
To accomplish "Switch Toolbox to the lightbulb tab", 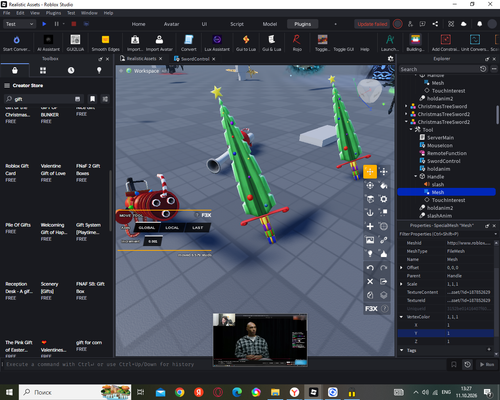I will 99,70.
